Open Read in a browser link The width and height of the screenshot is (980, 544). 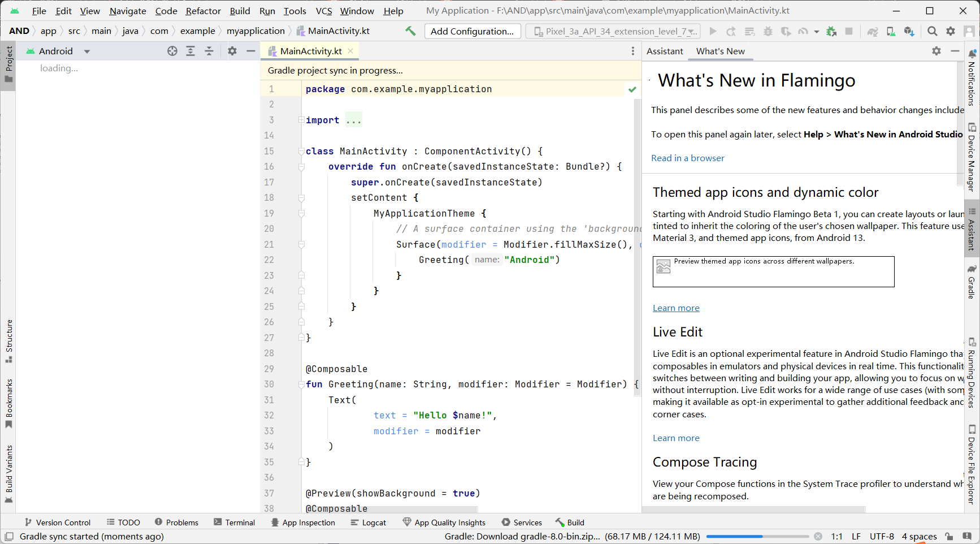coord(687,158)
